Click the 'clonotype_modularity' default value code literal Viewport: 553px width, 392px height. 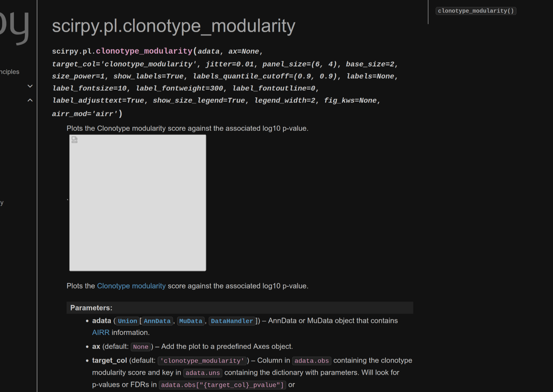pos(202,361)
